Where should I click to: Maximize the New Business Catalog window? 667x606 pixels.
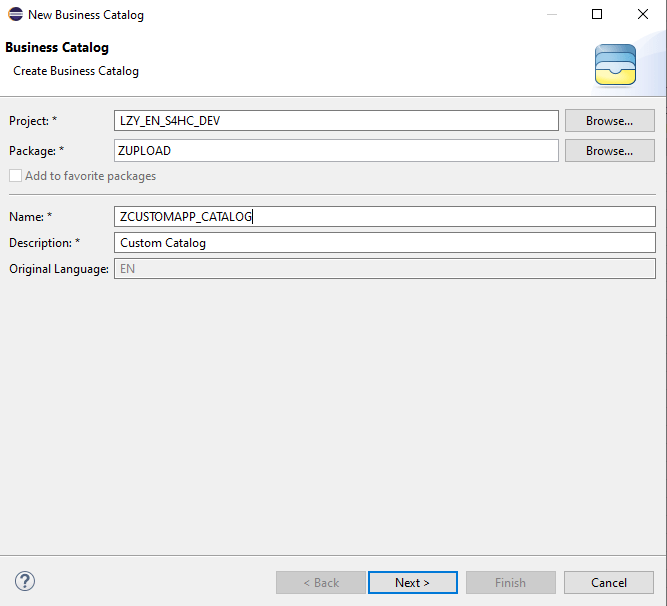point(597,15)
